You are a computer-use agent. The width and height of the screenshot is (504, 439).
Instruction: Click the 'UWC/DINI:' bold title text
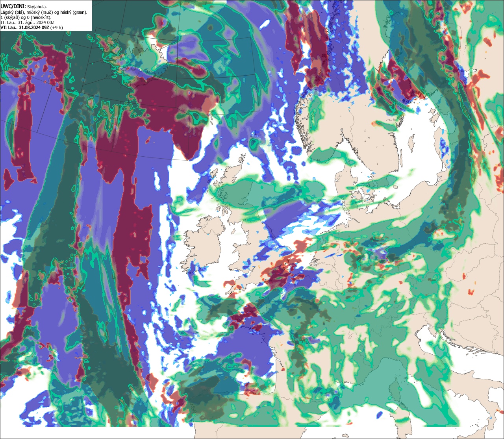pyautogui.click(x=13, y=7)
